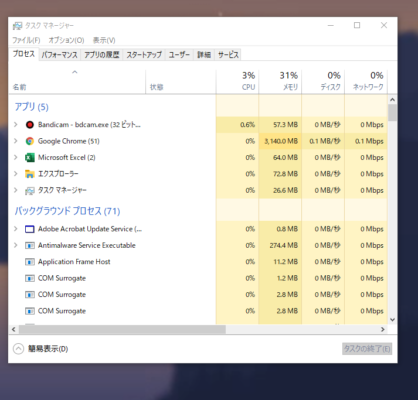Screen dimensions: 418x400
Task: Switch to the スタートアップ tab
Action: click(144, 55)
